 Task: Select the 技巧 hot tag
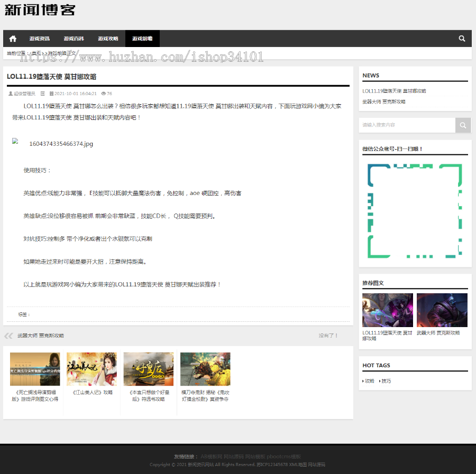386,381
